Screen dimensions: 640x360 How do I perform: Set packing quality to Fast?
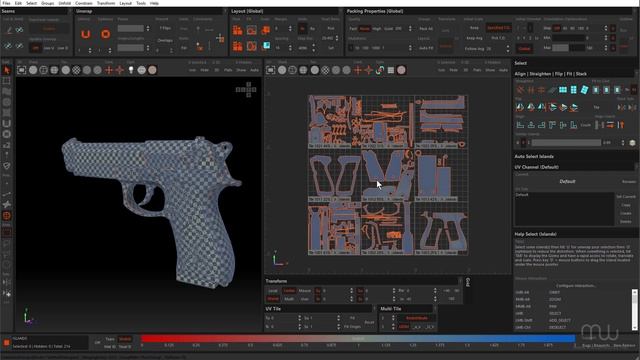pos(353,29)
